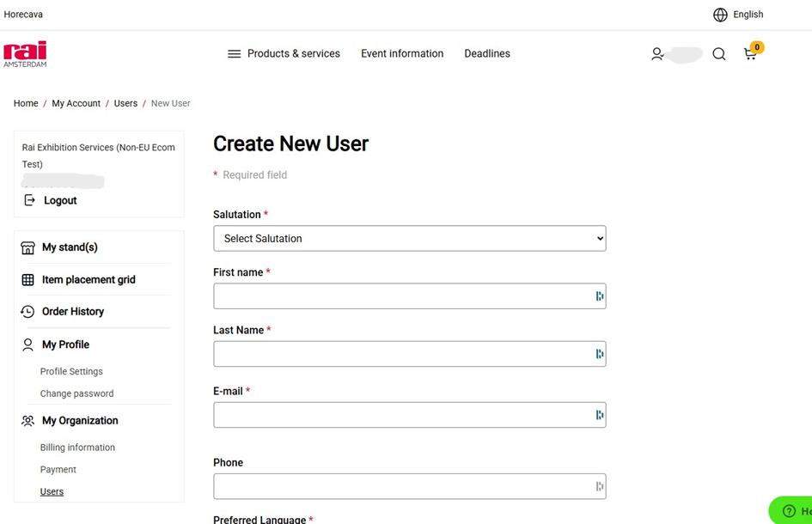This screenshot has height=524, width=812.
Task: Click the Home breadcrumb link
Action: point(26,104)
